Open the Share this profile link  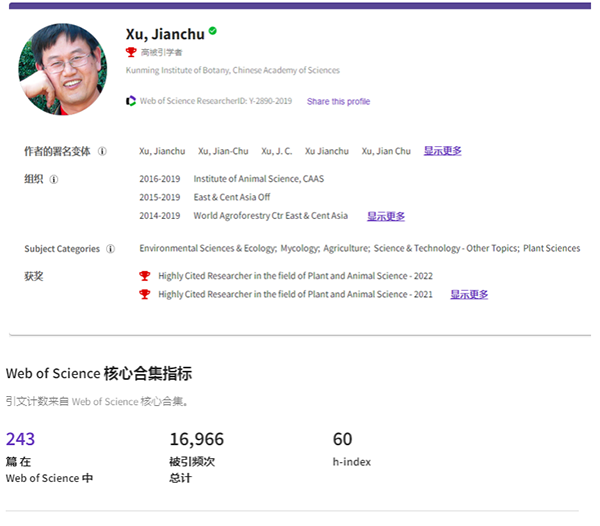pyautogui.click(x=338, y=102)
